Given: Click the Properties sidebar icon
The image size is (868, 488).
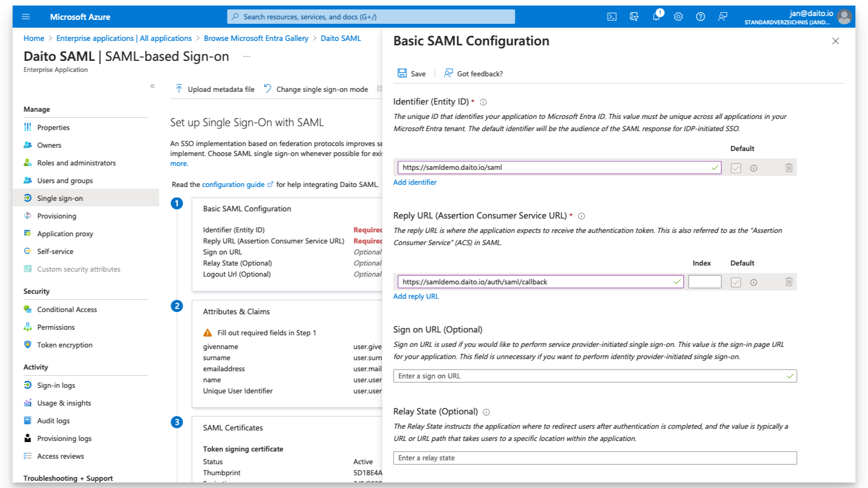Looking at the screenshot, I should 28,127.
